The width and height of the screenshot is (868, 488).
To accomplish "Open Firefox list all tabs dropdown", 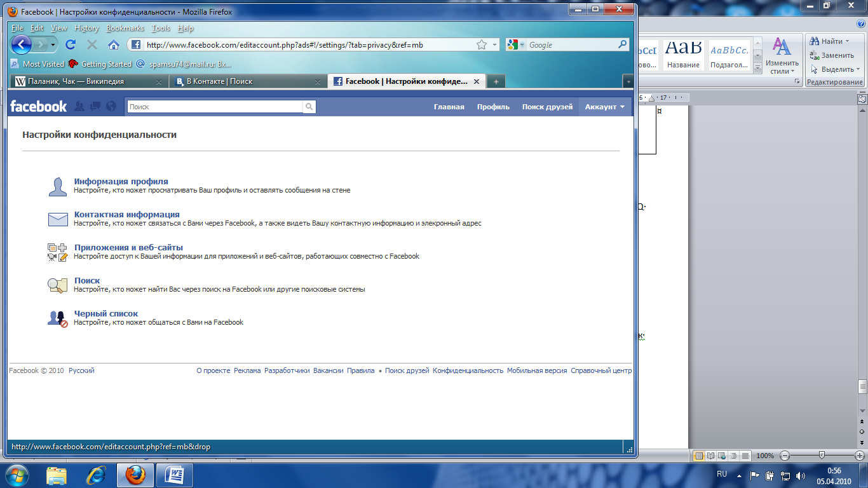I will point(628,81).
